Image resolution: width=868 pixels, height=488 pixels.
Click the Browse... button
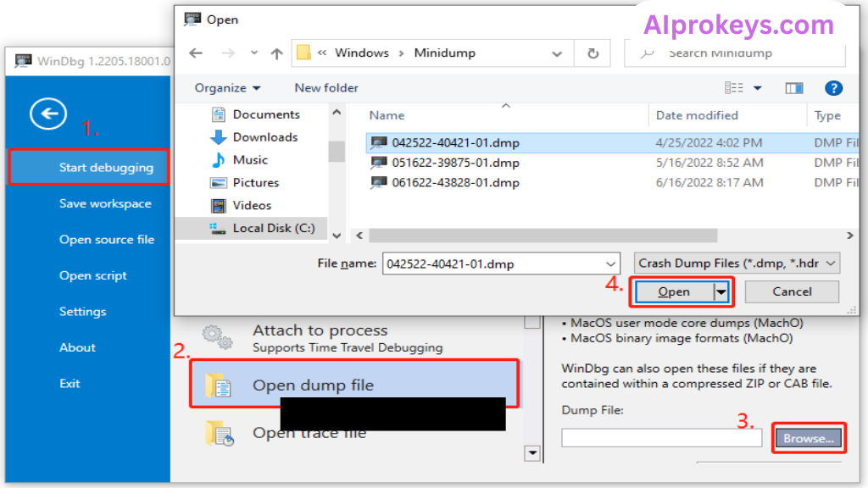(x=808, y=438)
